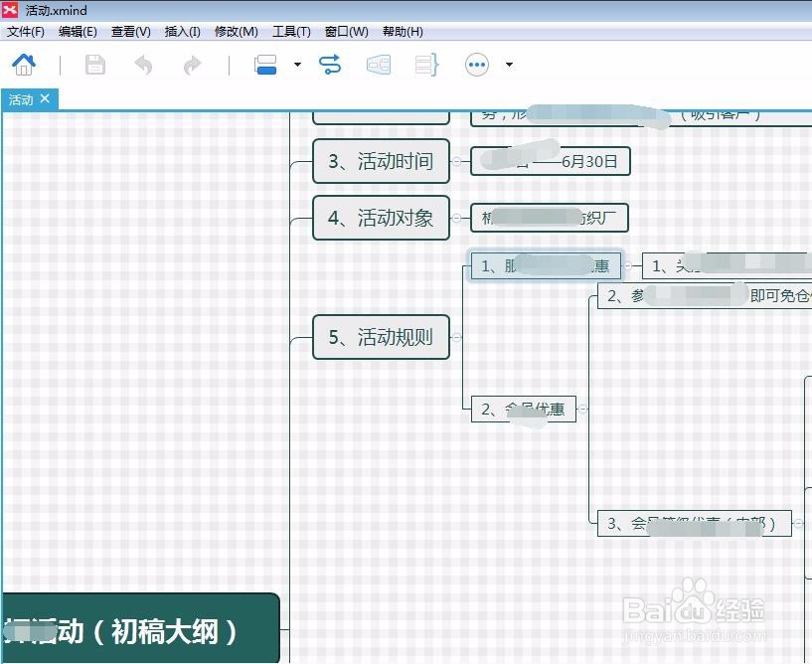The width and height of the screenshot is (812, 664).
Task: Open the more options ellipsis icon
Action: coord(475,64)
